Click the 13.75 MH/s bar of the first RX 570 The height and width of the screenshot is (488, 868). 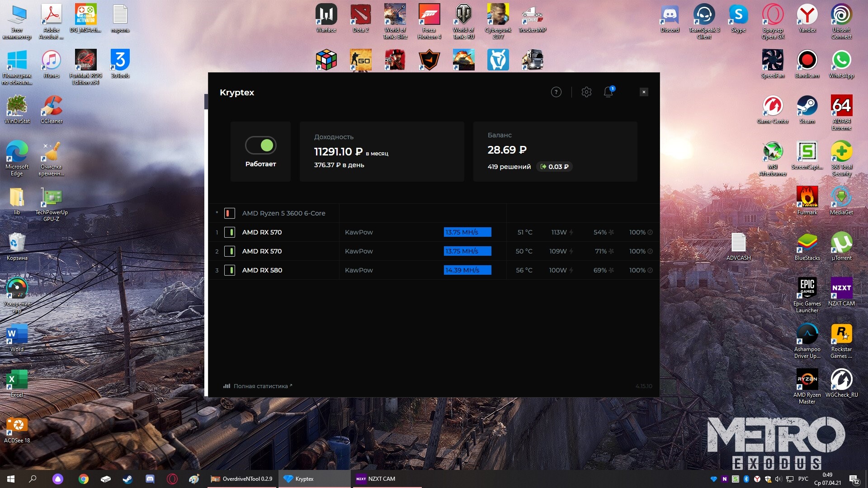point(467,232)
